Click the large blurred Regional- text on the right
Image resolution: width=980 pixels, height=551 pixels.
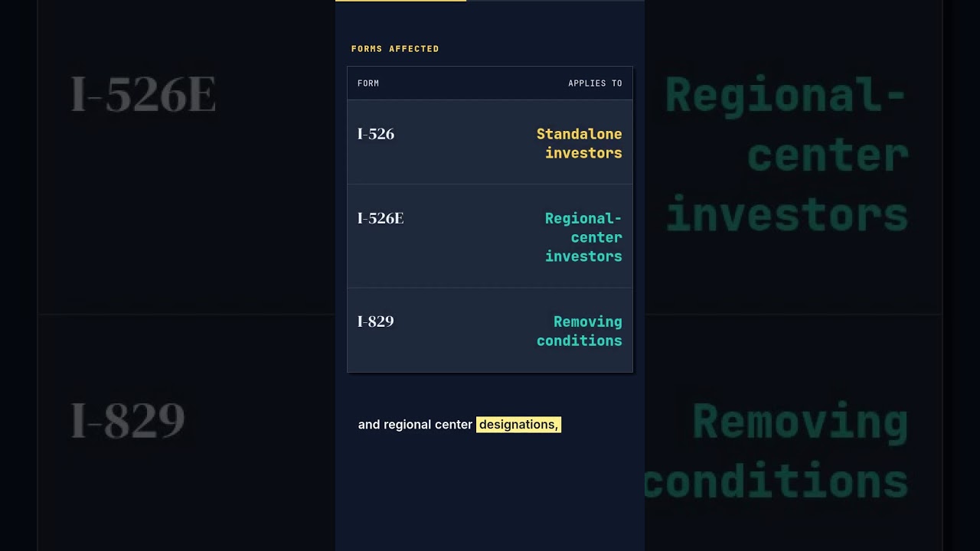tap(786, 96)
